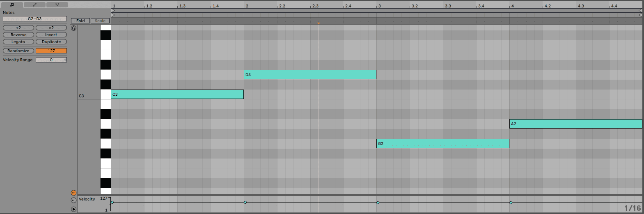Click the G2 velocity marker at bar 3
This screenshot has width=644, height=214.
378,202
